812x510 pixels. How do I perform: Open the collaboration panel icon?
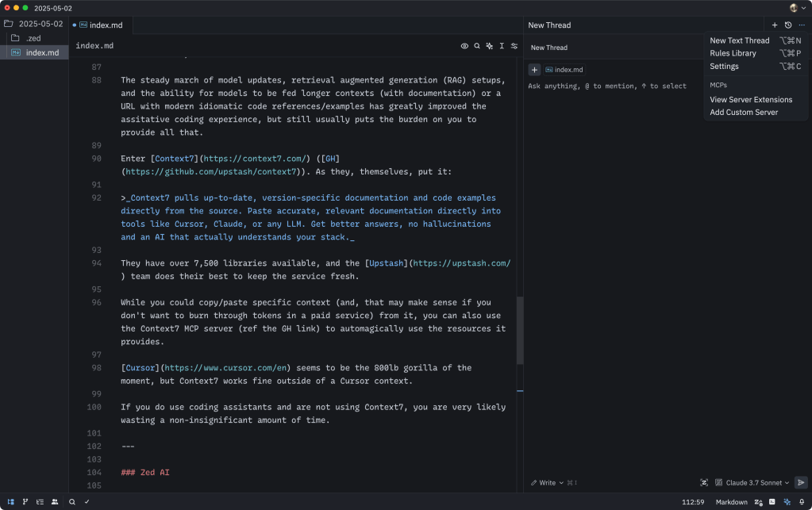(x=55, y=501)
